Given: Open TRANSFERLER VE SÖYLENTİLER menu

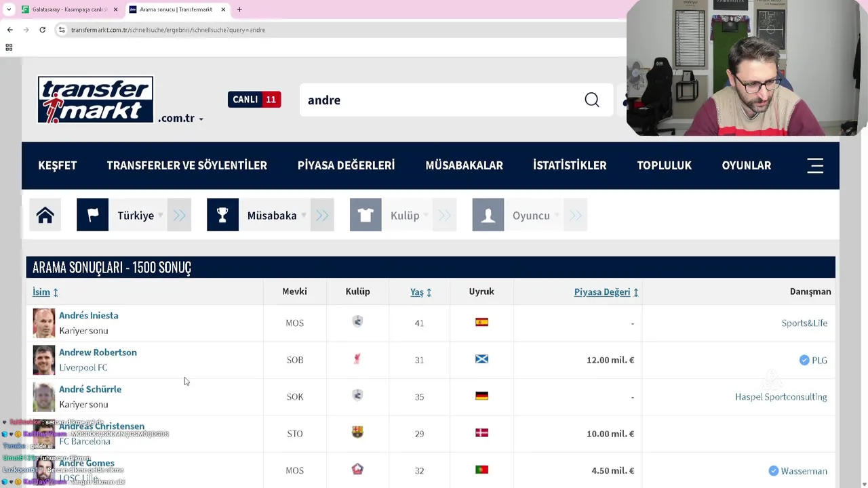Looking at the screenshot, I should point(187,165).
